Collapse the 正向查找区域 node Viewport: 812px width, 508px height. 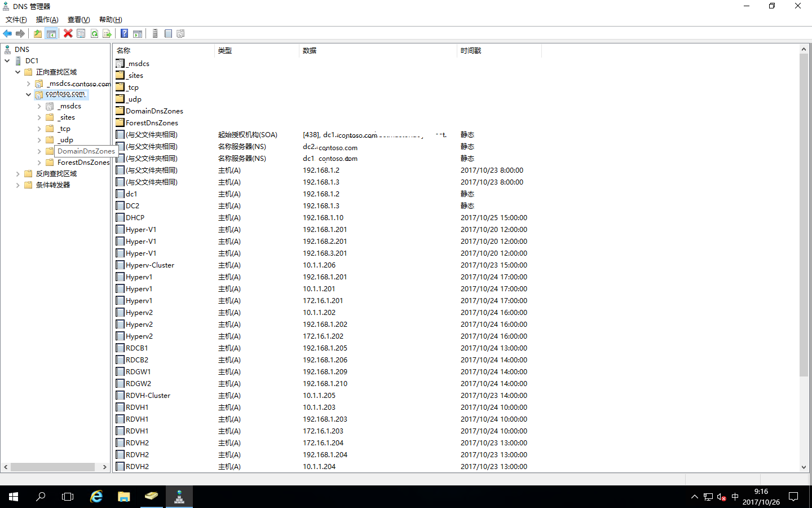[x=18, y=72]
